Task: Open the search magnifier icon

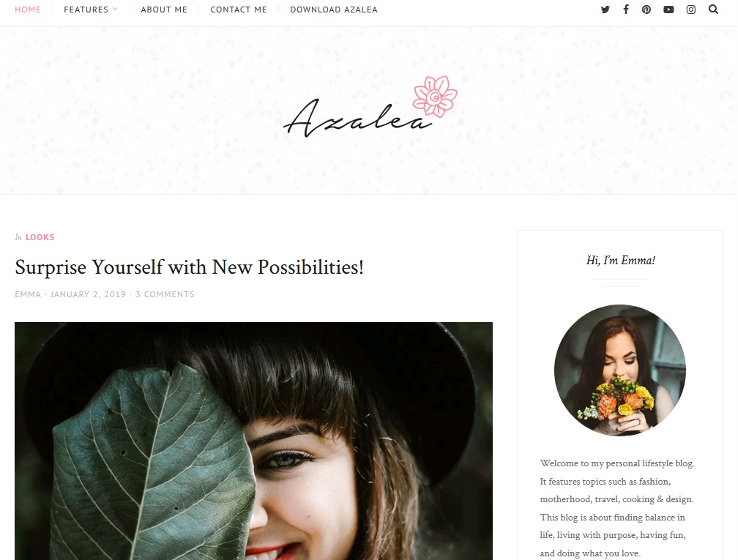Action: [714, 10]
